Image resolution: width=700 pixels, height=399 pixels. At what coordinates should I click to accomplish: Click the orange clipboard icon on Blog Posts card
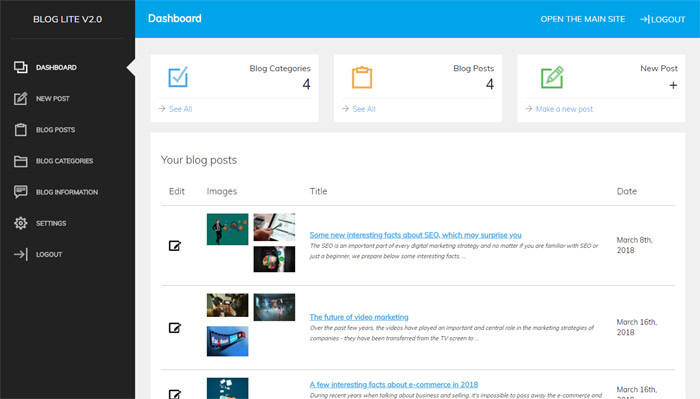pyautogui.click(x=362, y=77)
